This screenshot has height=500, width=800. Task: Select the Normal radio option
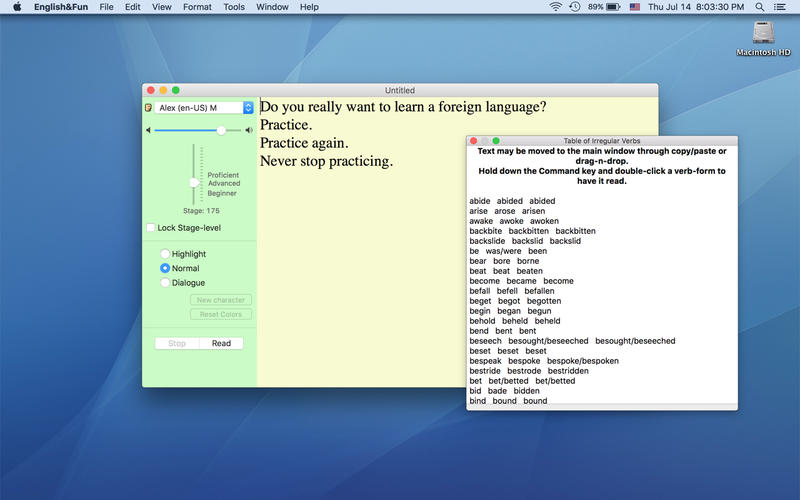165,268
